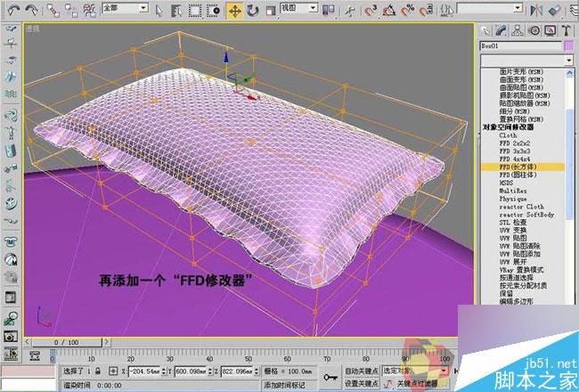Image resolution: width=579 pixels, height=392 pixels.
Task: Choose the Rectangular Selection Region tool
Action: (x=195, y=11)
